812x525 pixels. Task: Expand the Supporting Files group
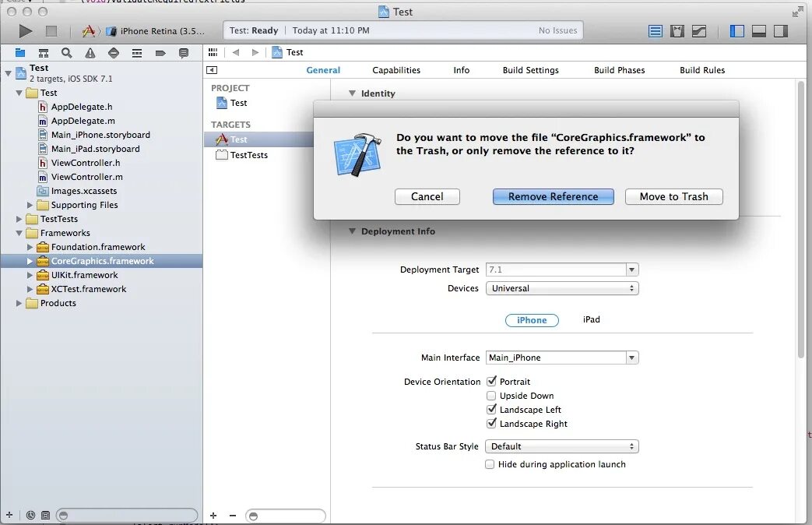pyautogui.click(x=30, y=205)
